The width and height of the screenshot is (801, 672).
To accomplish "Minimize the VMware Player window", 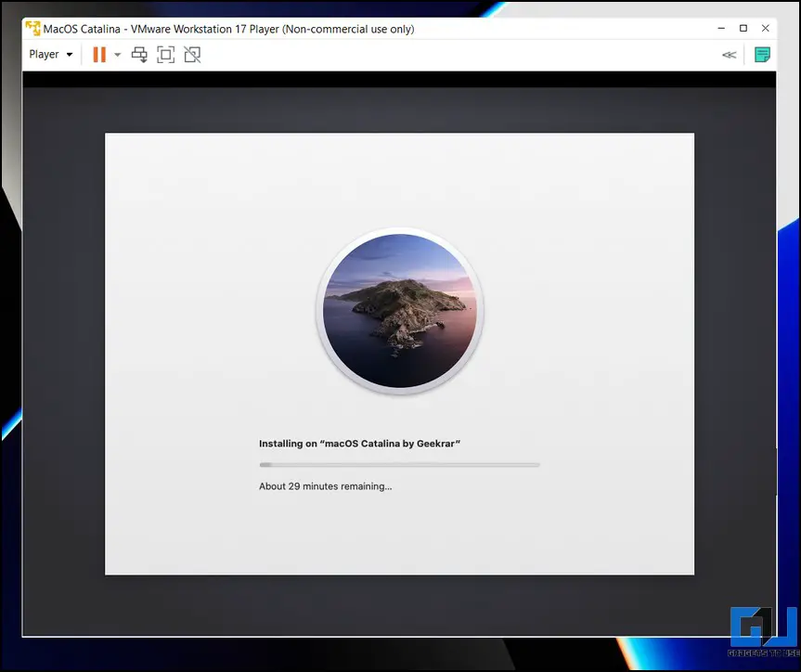I will [x=720, y=29].
